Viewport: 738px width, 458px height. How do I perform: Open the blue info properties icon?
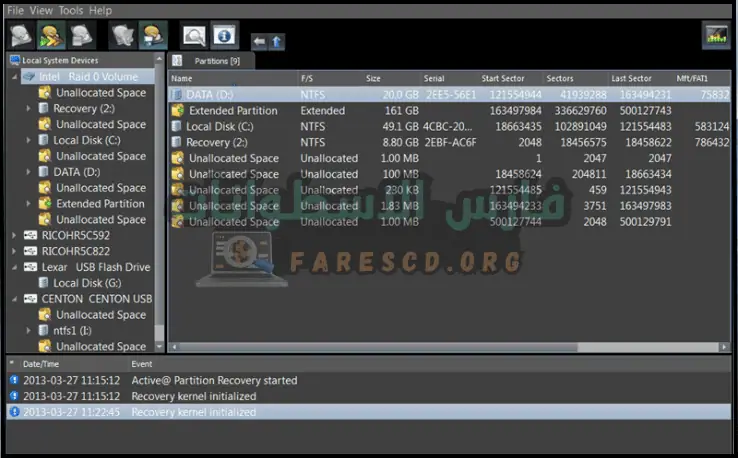coord(224,37)
